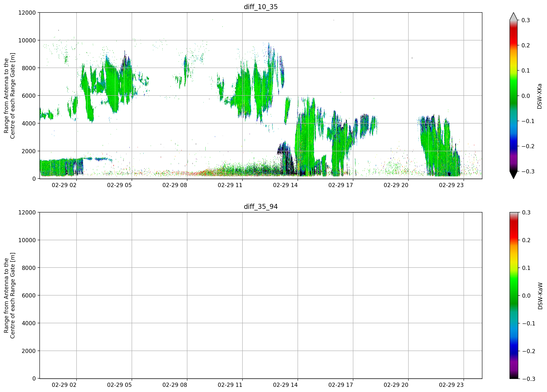The image size is (547, 392).
Task: Click the diff_10_35 plot title
Action: pos(261,7)
